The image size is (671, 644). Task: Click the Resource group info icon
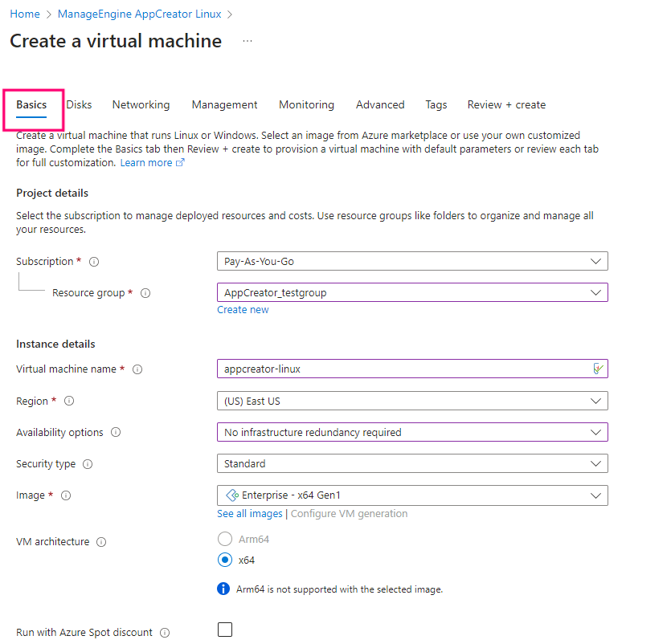click(145, 294)
